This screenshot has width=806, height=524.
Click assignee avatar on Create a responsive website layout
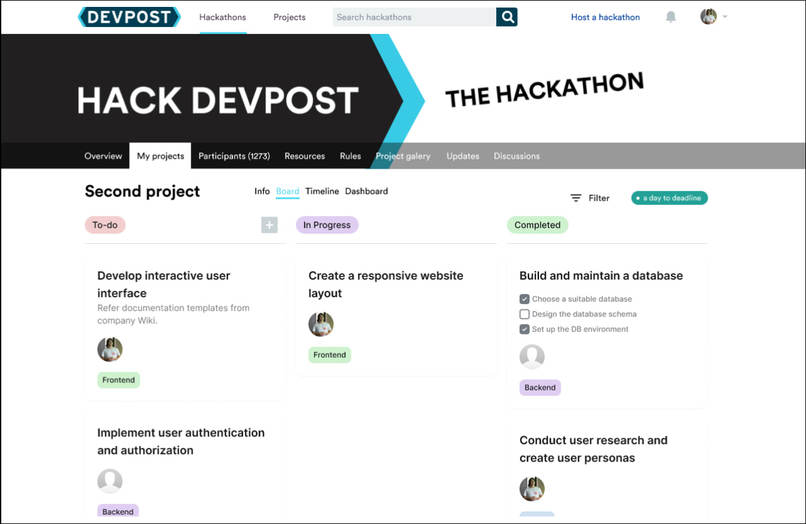[x=321, y=324]
